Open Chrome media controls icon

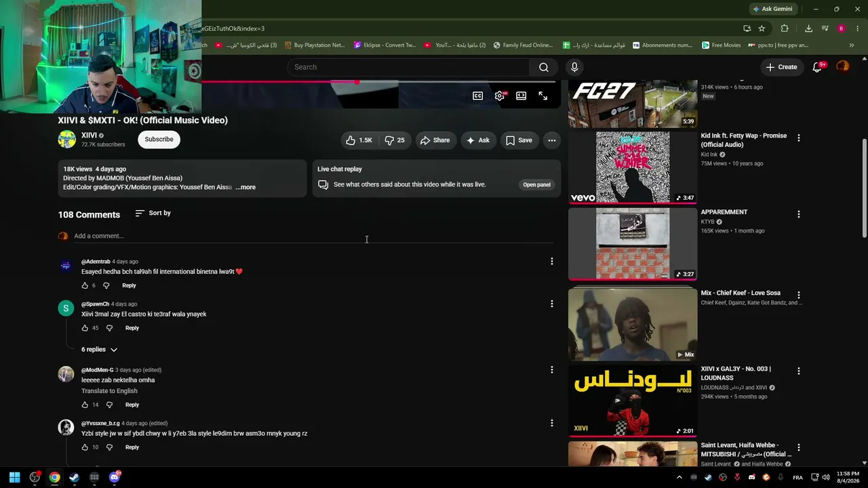tap(825, 28)
